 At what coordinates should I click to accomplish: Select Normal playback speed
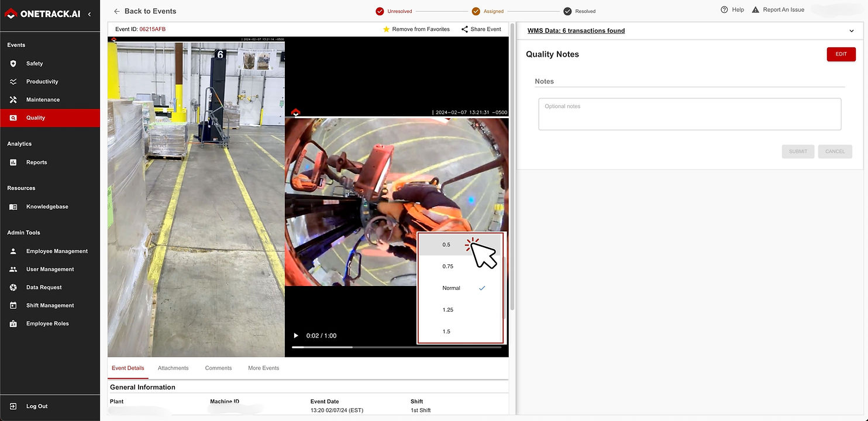[452, 288]
